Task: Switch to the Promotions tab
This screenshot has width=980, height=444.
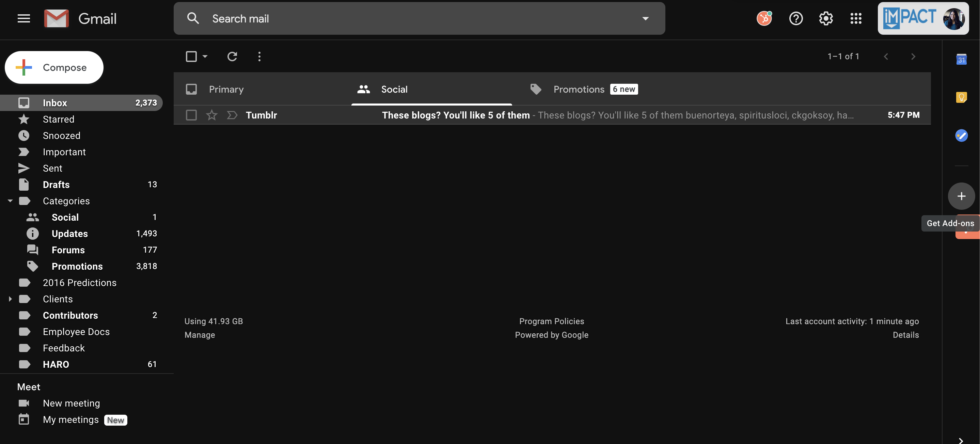Action: point(579,89)
